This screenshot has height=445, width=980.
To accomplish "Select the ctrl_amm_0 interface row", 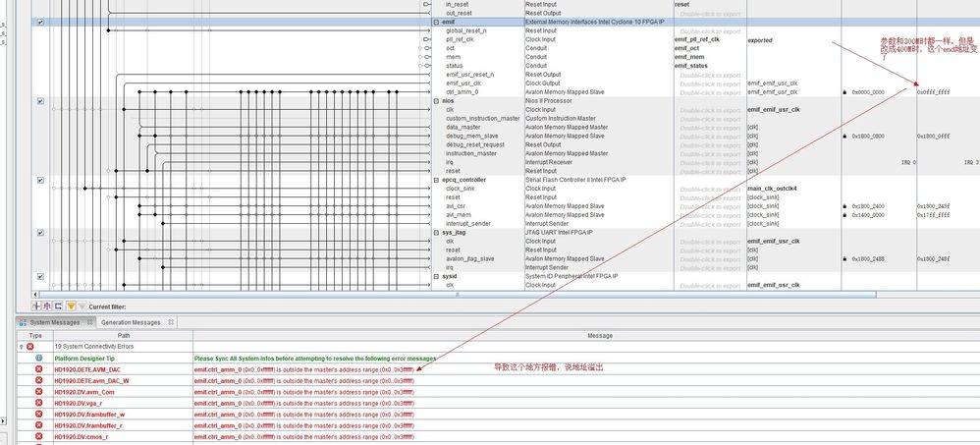I will point(462,92).
